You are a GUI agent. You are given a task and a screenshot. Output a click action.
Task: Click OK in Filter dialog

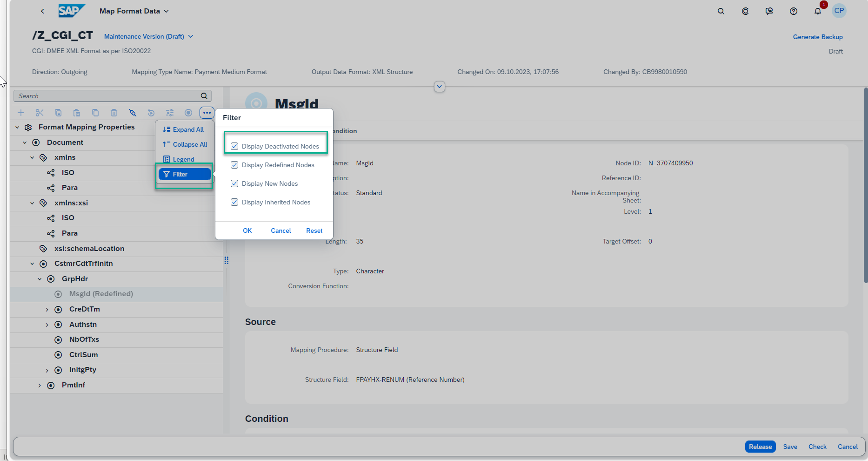[x=247, y=230]
